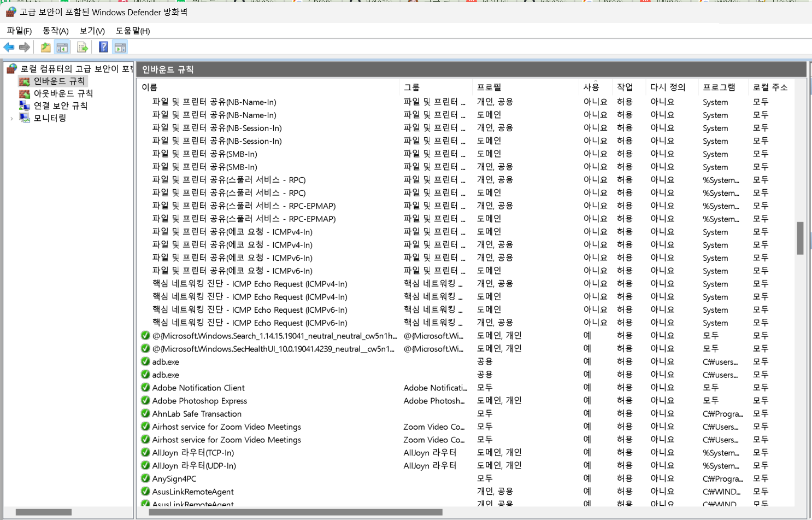
Task: Click the firewall app icon in title bar
Action: click(11, 11)
